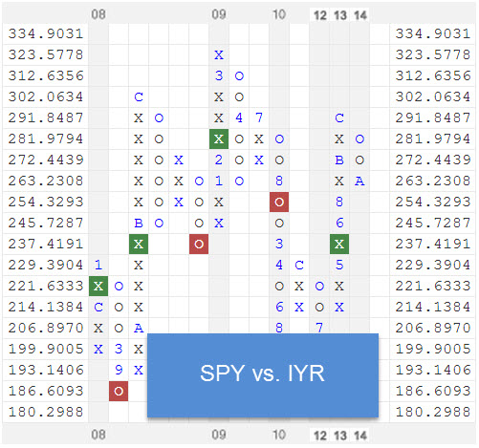Select green X in 237.4191 row under column 13
Screen dimensions: 479x448
[x=339, y=245]
